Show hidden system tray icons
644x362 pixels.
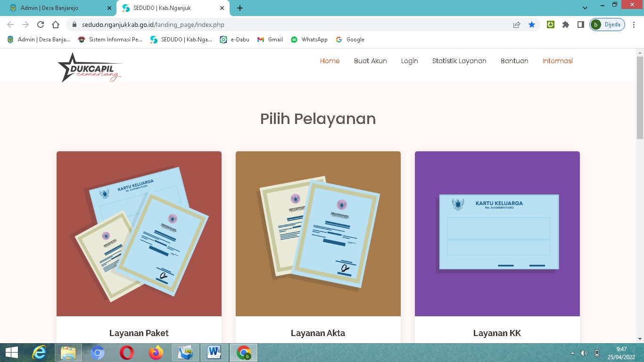(572, 353)
